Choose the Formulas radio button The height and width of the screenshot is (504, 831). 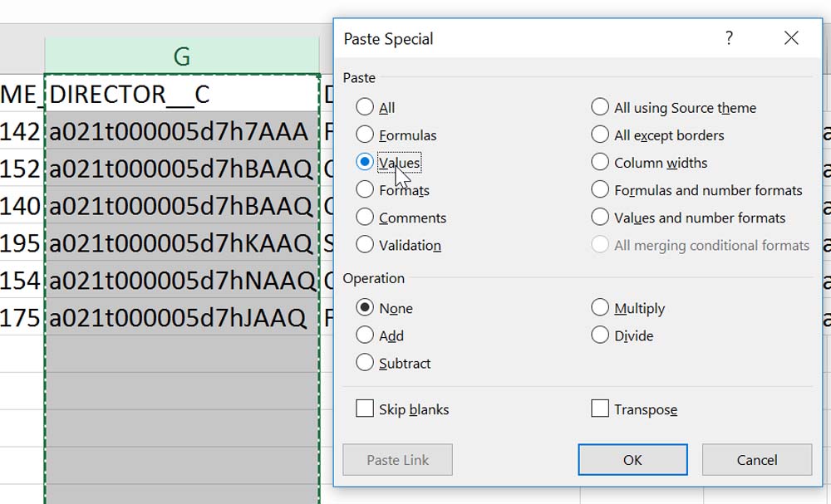click(x=365, y=135)
